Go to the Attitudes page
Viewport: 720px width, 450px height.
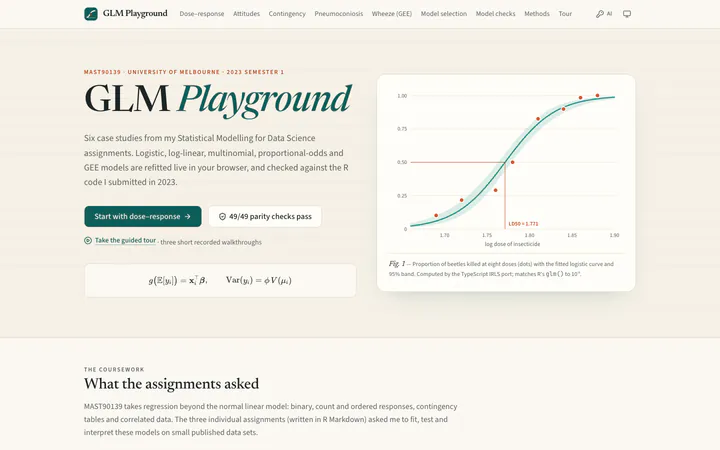(246, 14)
